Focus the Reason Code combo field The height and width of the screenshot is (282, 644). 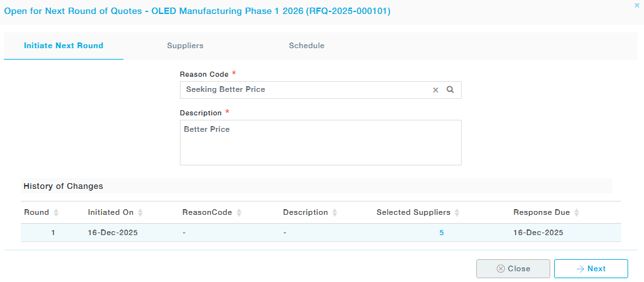[x=304, y=90]
